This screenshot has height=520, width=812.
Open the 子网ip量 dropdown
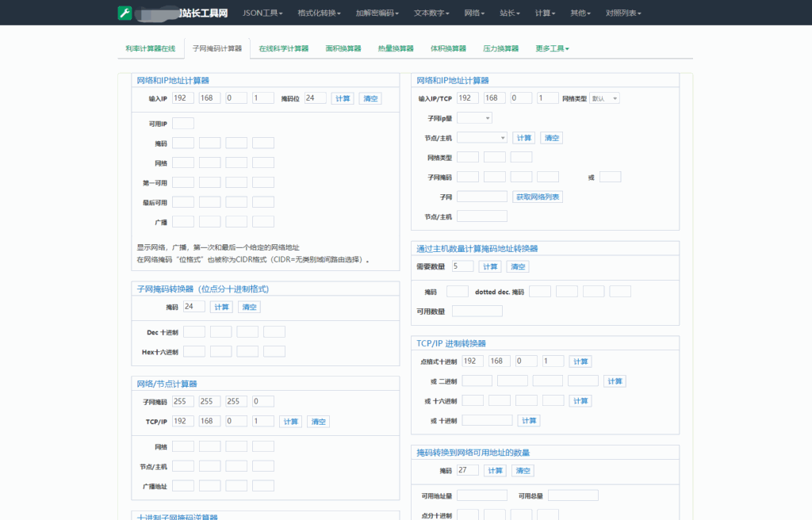pos(474,118)
